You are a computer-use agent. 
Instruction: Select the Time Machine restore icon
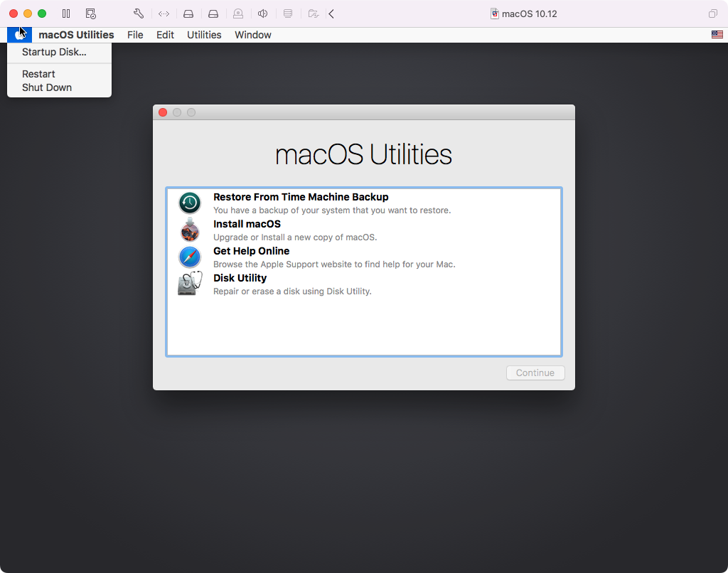pos(190,203)
